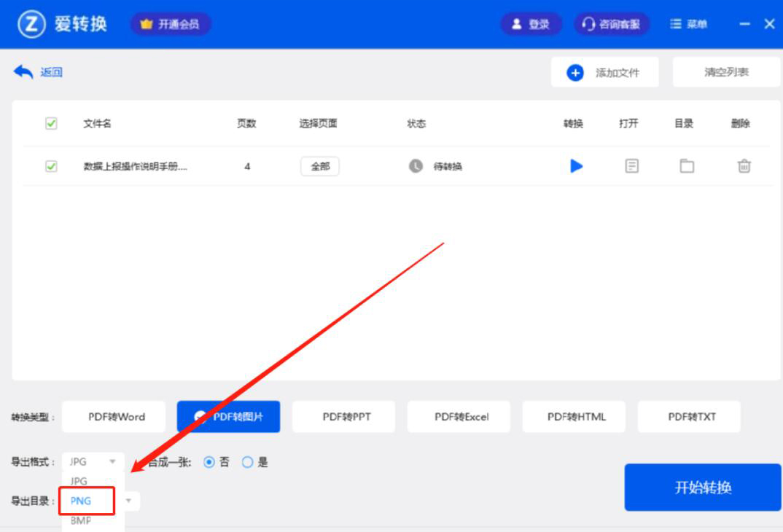The image size is (783, 532).
Task: Click the 导出目录 label
Action: (x=33, y=501)
